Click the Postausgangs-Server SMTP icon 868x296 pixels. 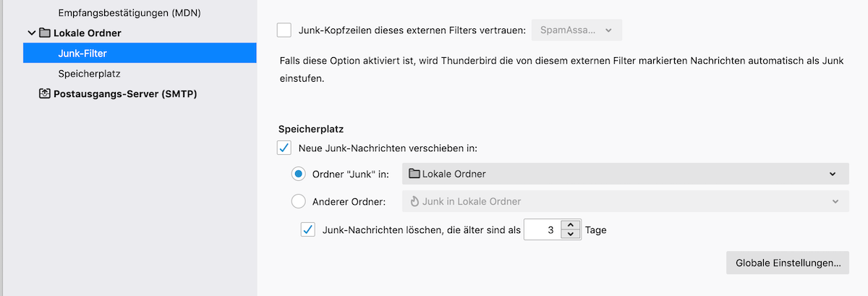tap(44, 94)
